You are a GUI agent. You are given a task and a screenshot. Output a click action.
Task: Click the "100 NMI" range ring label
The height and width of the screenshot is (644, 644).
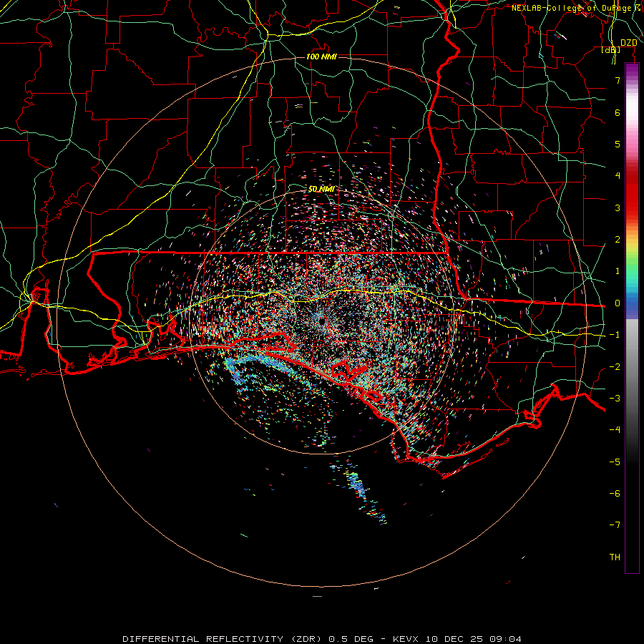click(x=321, y=57)
